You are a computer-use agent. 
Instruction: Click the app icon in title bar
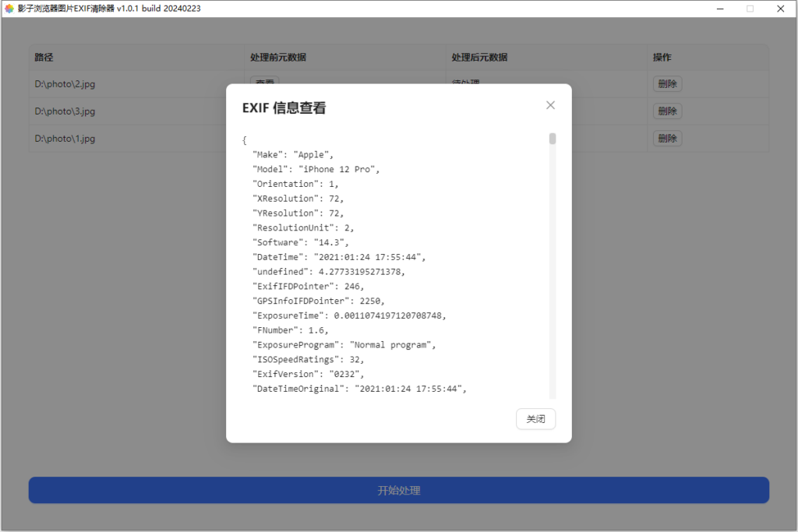point(9,9)
